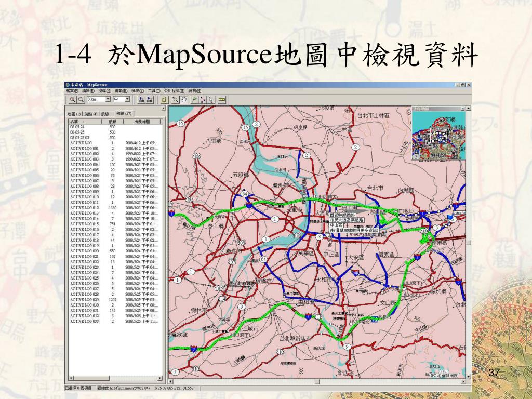The width and height of the screenshot is (532, 399).
Task: Select the ACTIVE LOG 024 track
Action: (x=115, y=273)
